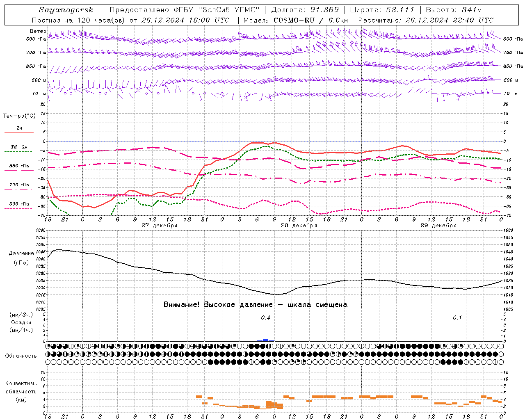Screen dimensions: 525x420
Task: Click the "(мм/3ч.)" precipitation unit label
Action: [21, 315]
